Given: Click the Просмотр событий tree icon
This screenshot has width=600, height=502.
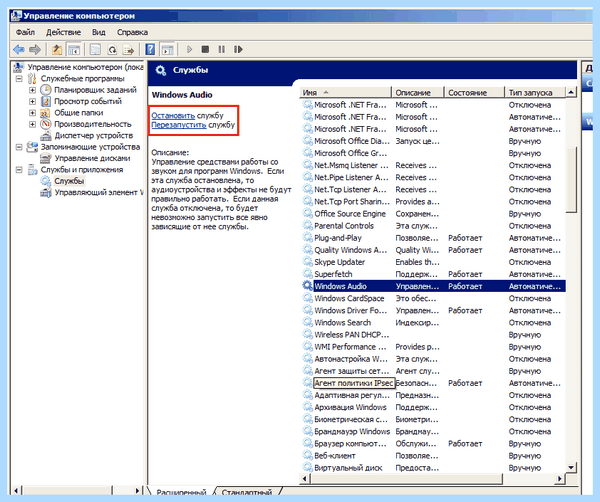Looking at the screenshot, I should point(46,101).
